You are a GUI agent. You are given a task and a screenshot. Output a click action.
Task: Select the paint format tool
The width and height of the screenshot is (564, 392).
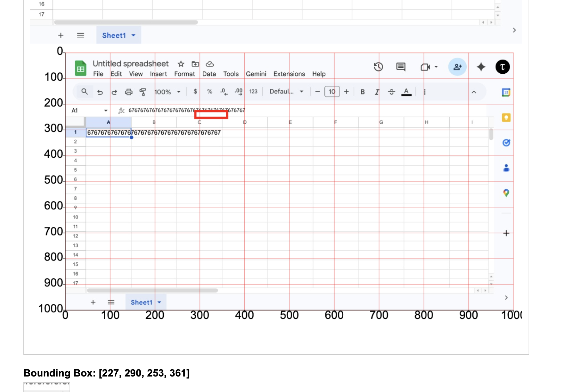pyautogui.click(x=143, y=92)
